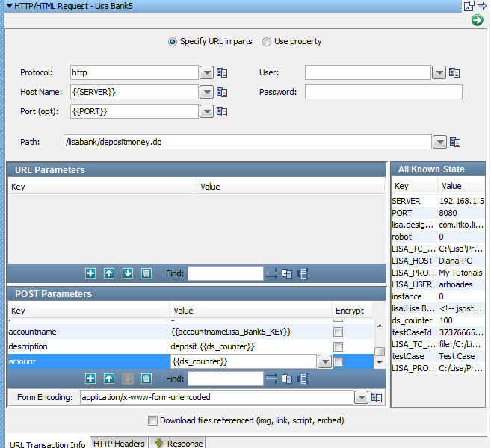Click property icon next to Path field

tap(454, 142)
